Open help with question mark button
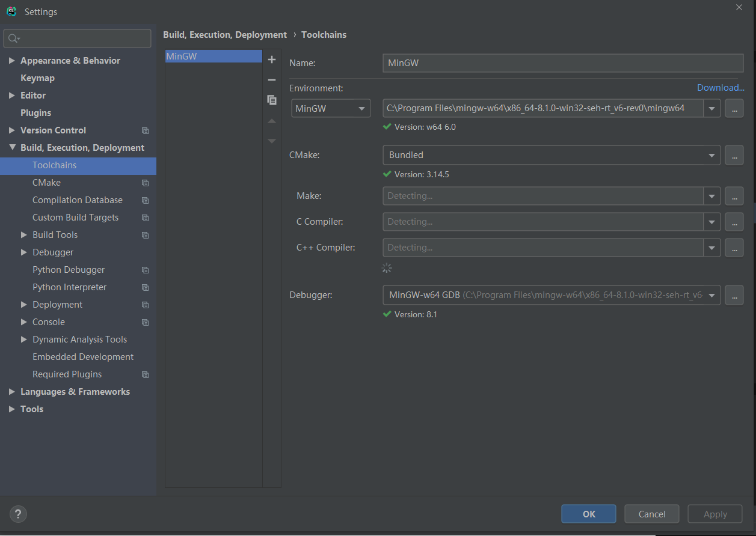 [18, 514]
